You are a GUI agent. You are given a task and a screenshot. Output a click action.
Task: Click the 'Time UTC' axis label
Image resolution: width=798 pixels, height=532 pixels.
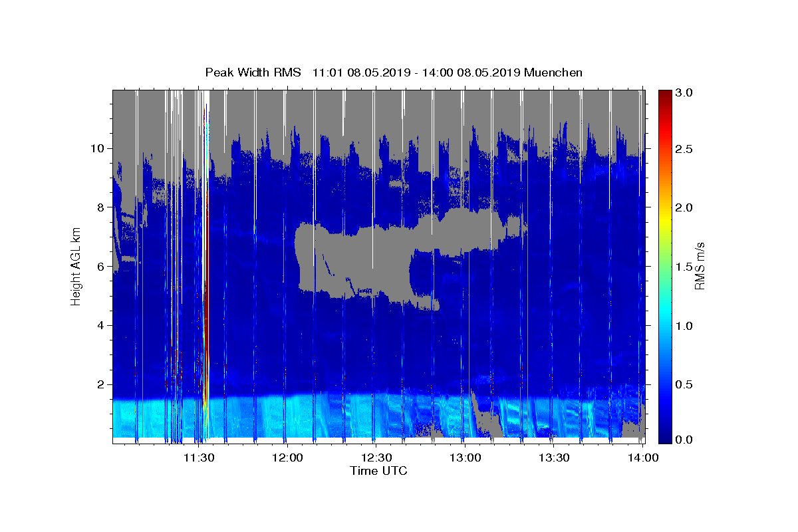point(378,471)
